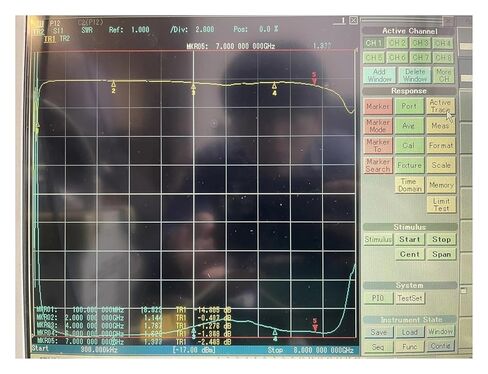Screen dimensions: 488x374
Task: Select the TR2 trace label beside TR1
Action: [x=65, y=39]
